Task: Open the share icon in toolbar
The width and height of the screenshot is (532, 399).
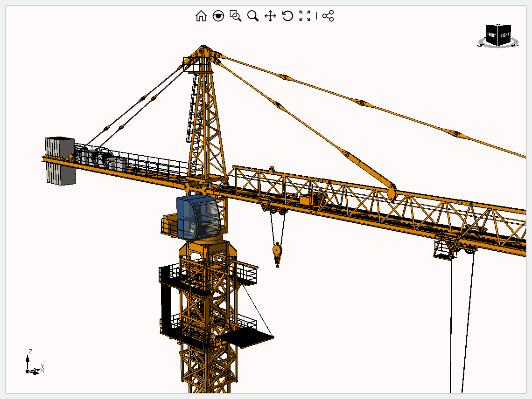Action: click(x=328, y=16)
